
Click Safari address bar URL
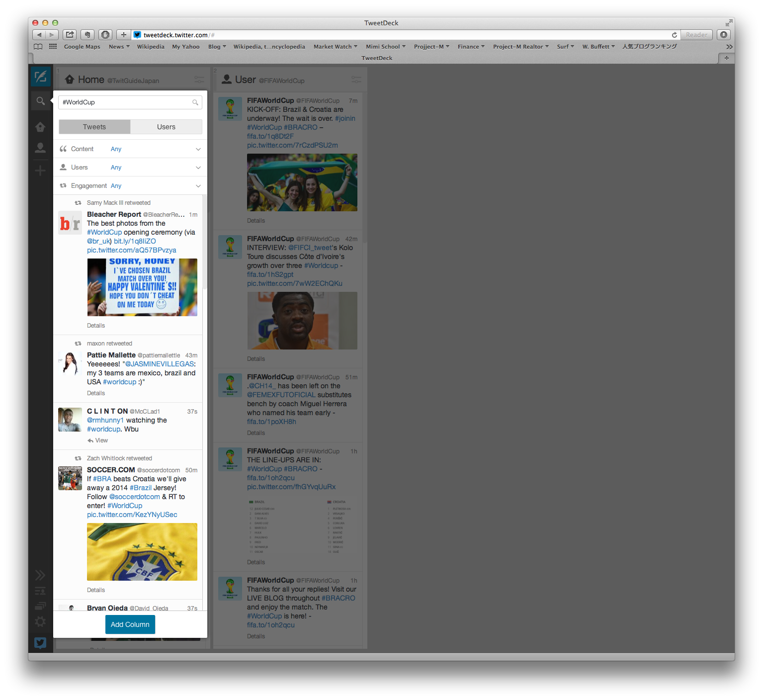[179, 35]
